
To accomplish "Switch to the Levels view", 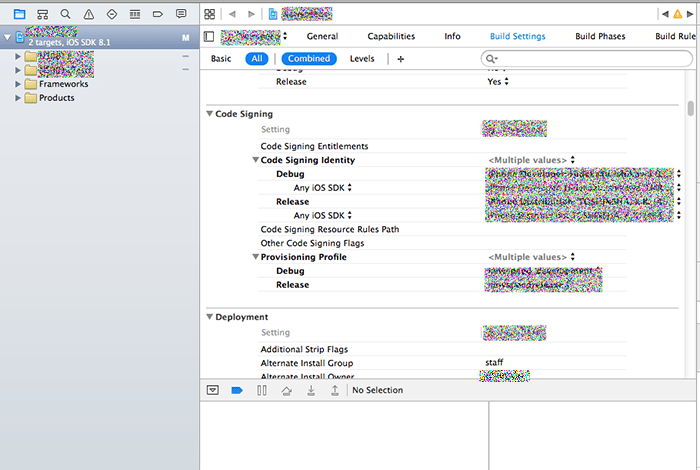I will click(362, 59).
